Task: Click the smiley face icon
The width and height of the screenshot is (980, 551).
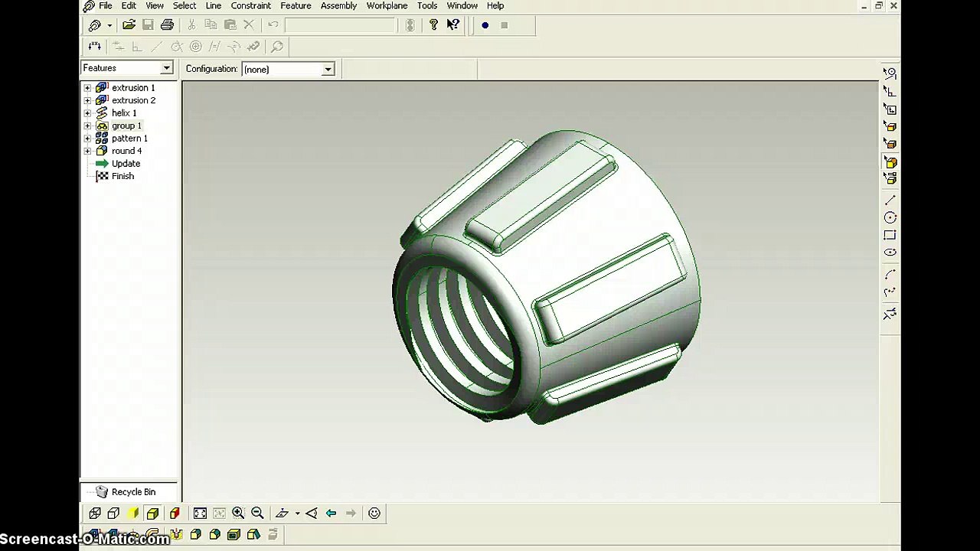Action: tap(374, 514)
